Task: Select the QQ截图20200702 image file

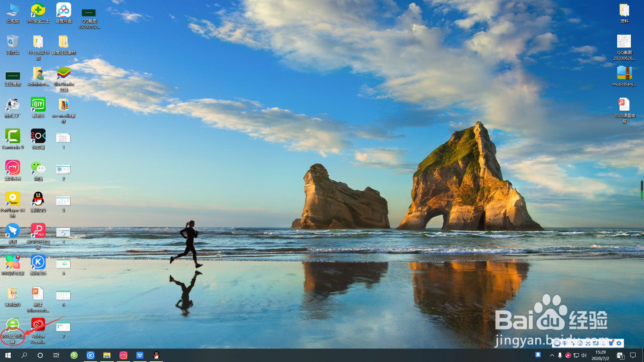Action: pyautogui.click(x=89, y=18)
